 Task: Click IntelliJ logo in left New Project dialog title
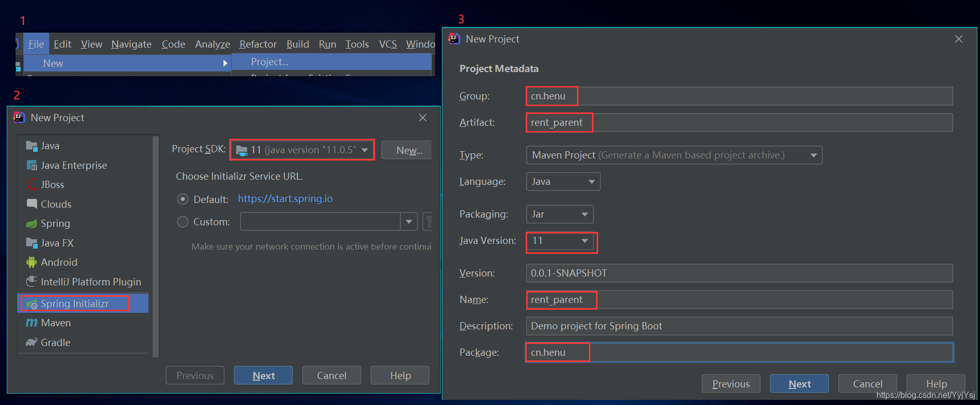point(19,118)
